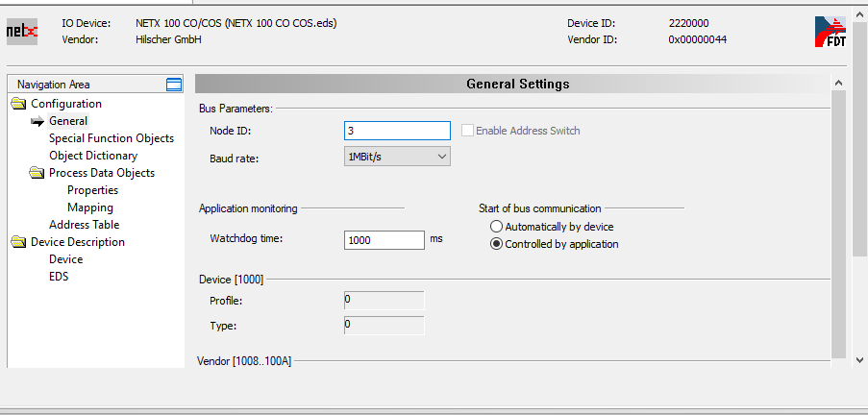Open Special Function Objects page
868x415 pixels.
click(x=112, y=138)
